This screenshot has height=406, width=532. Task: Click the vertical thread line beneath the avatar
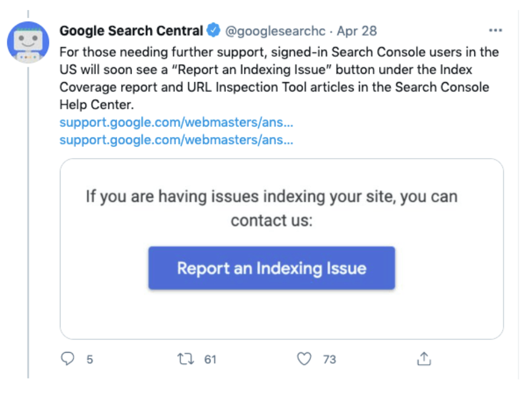coord(28,222)
